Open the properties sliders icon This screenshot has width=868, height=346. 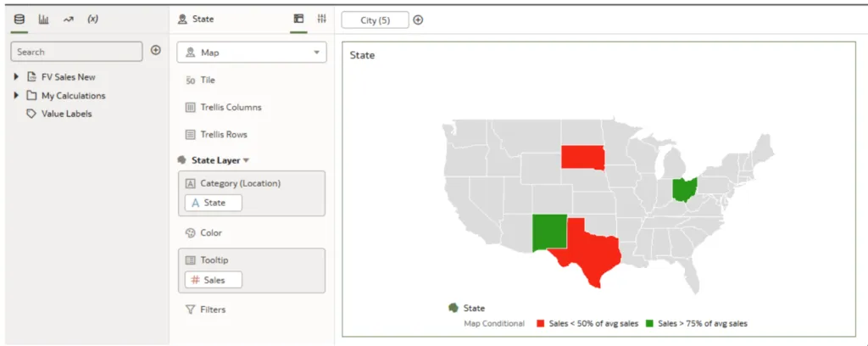(321, 19)
